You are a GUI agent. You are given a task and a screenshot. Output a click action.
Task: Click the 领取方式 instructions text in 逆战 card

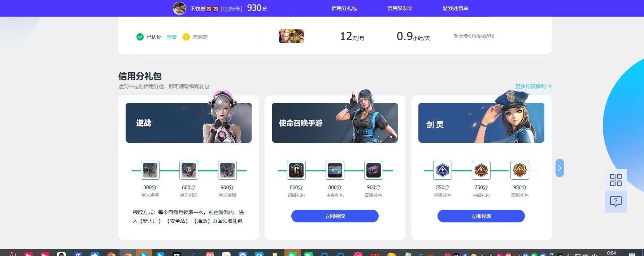point(188,217)
